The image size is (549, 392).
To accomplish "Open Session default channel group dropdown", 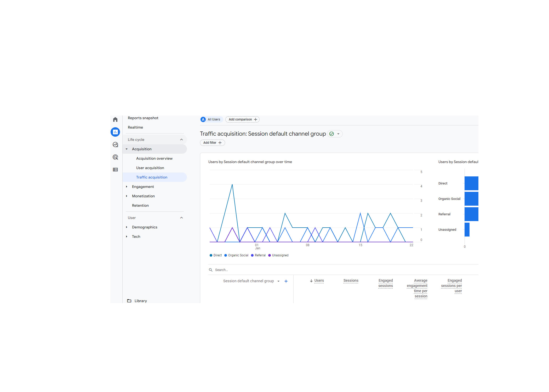I will pos(278,281).
